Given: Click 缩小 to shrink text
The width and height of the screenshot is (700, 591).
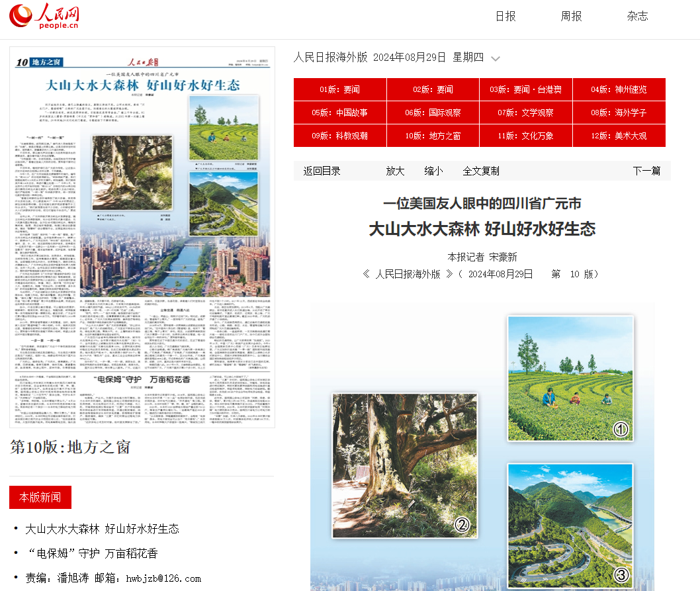Looking at the screenshot, I should [x=433, y=171].
